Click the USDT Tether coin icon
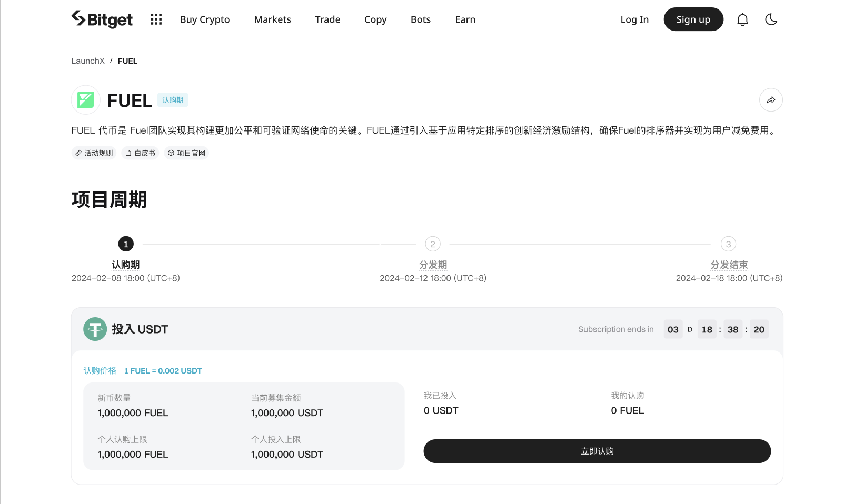This screenshot has height=504, width=854. 95,329
